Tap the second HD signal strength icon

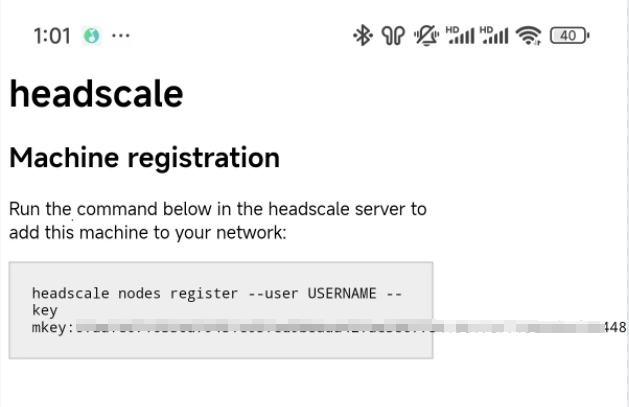(x=494, y=35)
